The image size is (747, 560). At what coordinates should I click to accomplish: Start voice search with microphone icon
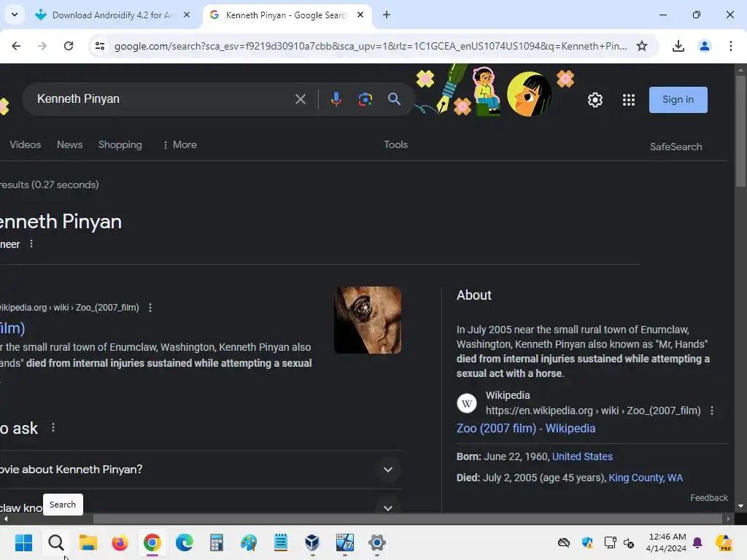336,99
